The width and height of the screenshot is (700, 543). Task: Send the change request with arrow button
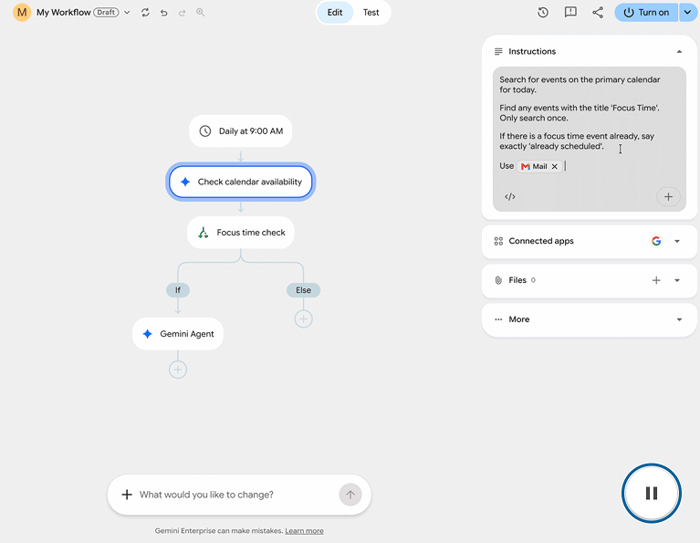(x=350, y=494)
